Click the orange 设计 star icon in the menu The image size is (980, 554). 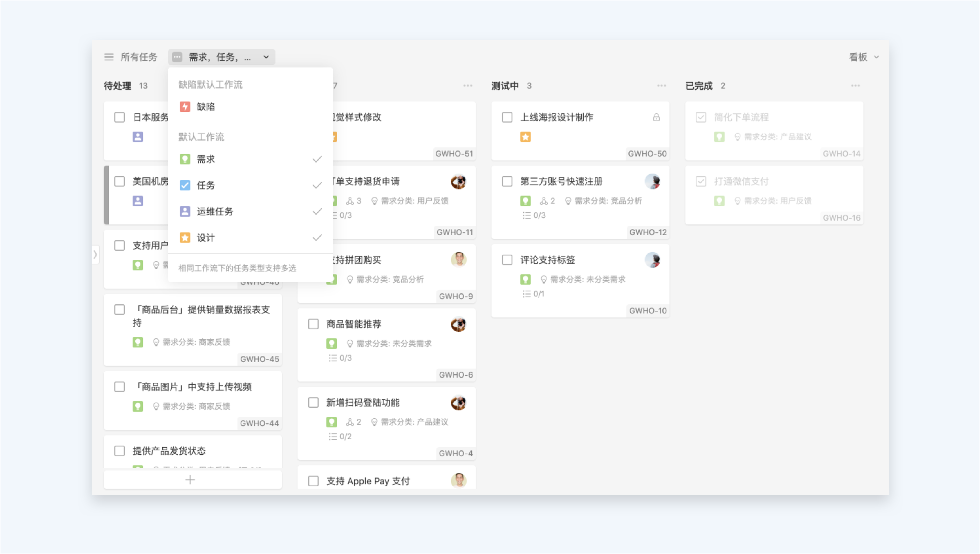185,238
